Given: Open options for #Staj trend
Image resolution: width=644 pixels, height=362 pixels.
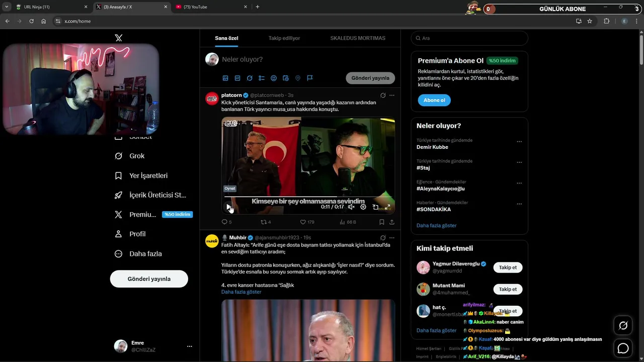Looking at the screenshot, I should (519, 162).
